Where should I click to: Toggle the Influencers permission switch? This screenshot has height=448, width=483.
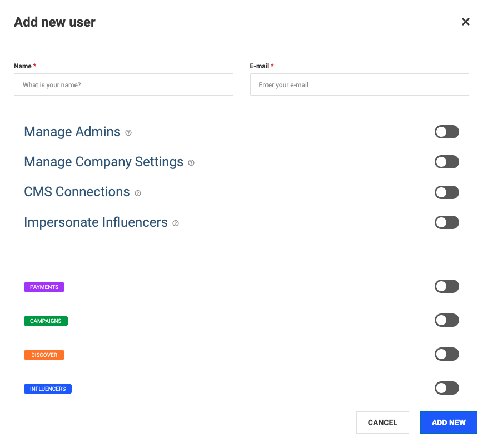(x=447, y=388)
